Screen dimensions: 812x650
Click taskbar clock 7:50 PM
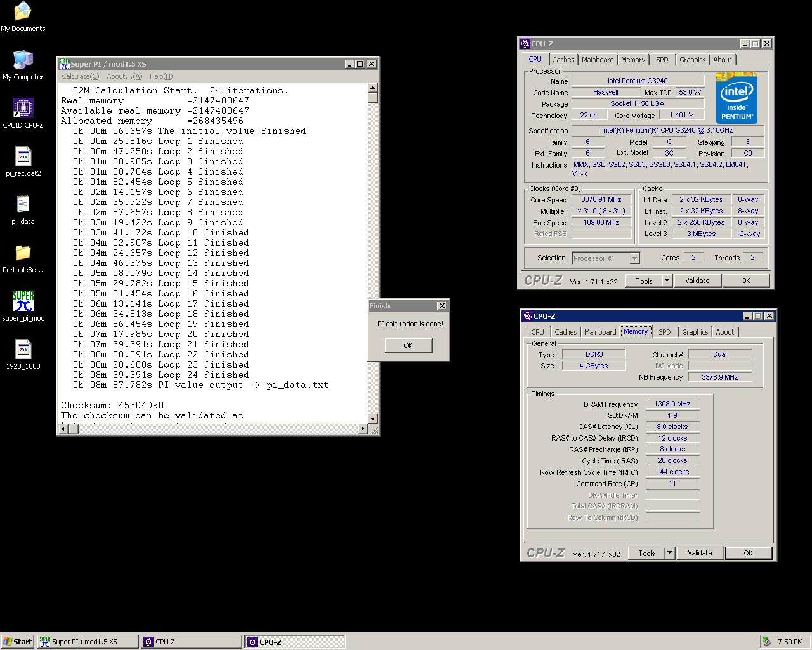[x=790, y=642]
